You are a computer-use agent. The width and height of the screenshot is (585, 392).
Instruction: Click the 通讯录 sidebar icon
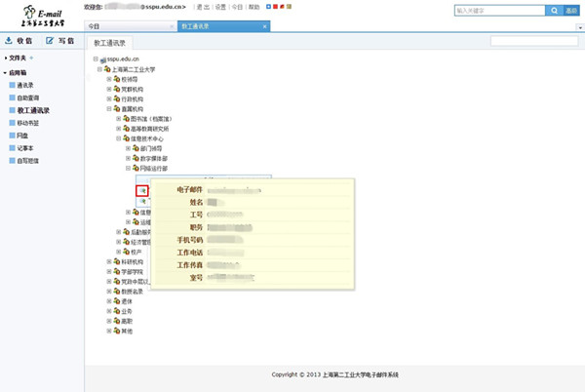(11, 86)
